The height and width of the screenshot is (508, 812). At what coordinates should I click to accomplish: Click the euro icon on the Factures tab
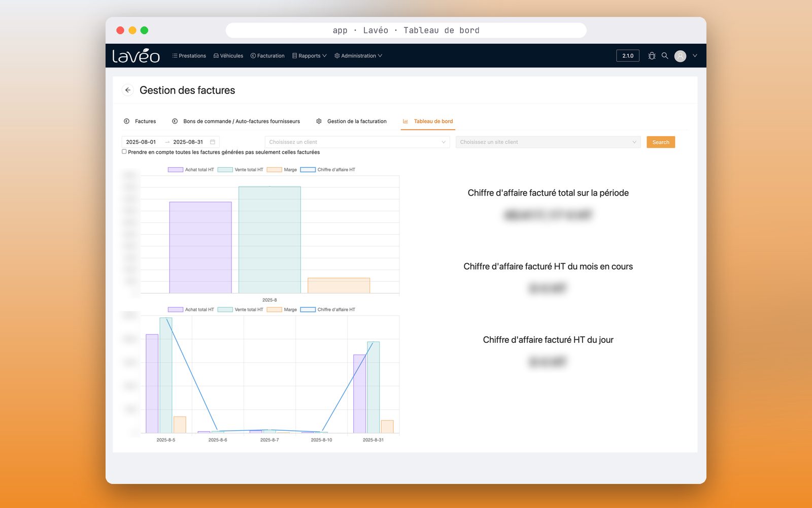click(126, 121)
